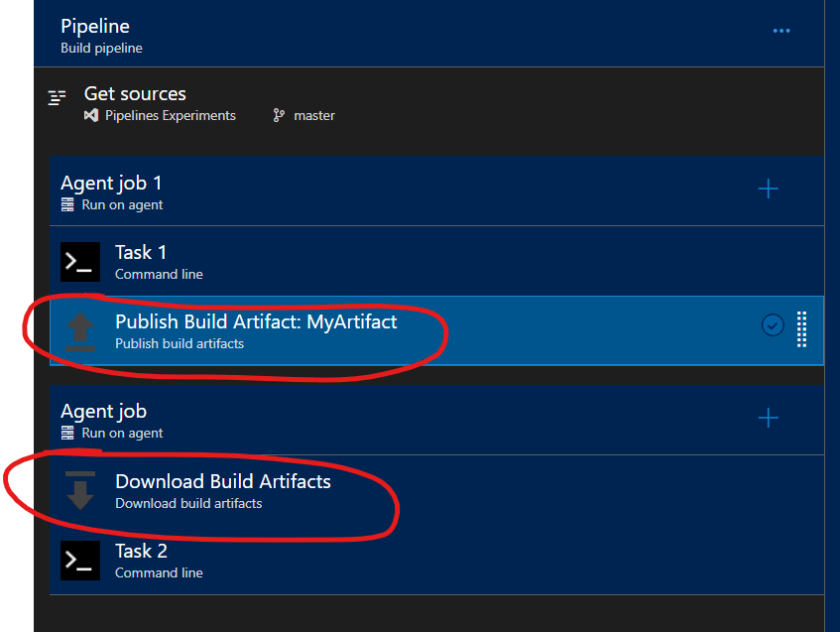Select Agent job 1 header
Viewport: 840px width, 632px height.
coord(436,190)
